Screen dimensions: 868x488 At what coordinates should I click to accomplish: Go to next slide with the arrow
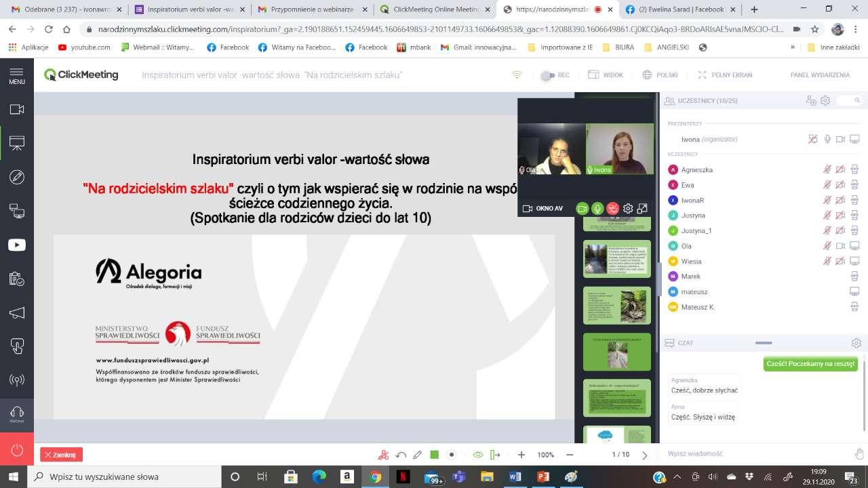645,455
